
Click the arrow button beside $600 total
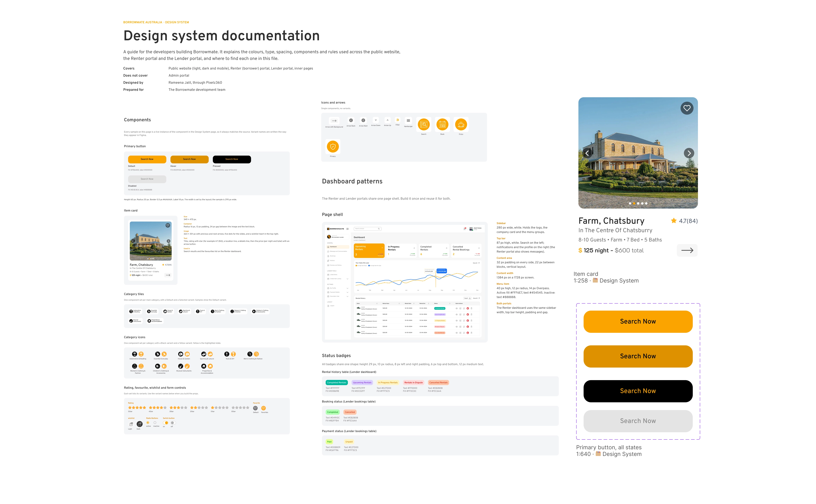click(x=687, y=250)
